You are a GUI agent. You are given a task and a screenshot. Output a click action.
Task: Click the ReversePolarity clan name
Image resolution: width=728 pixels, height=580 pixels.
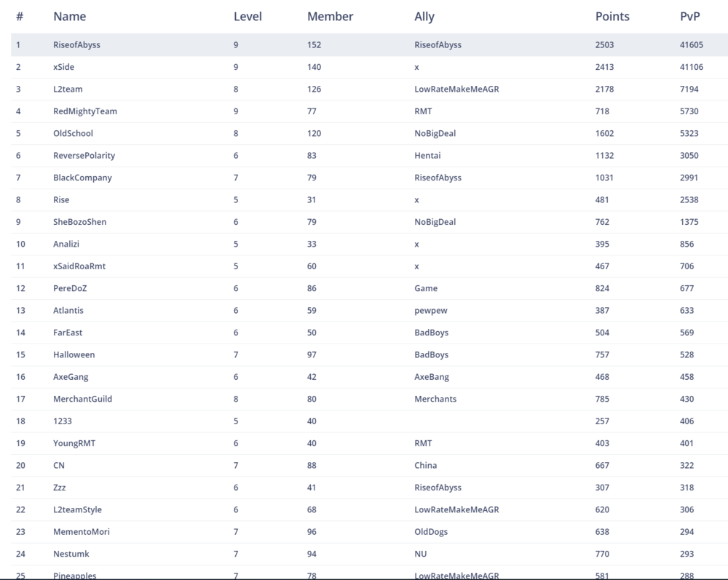[84, 156]
